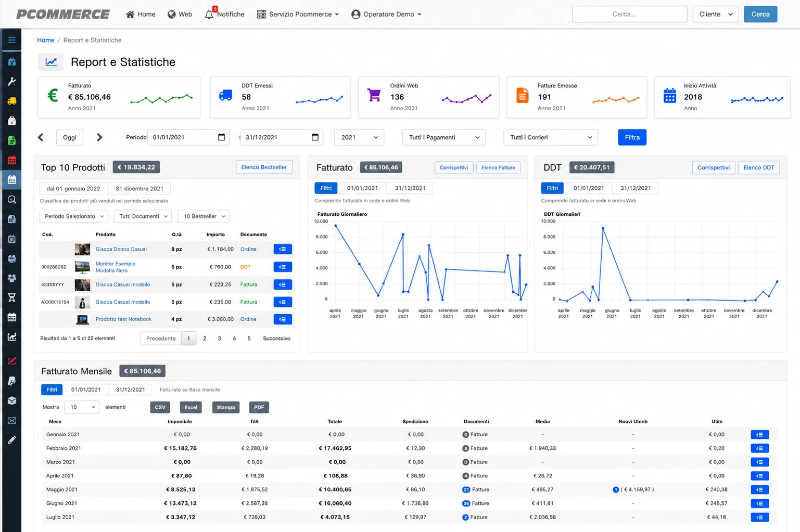Screen dimensions: 800x532
Task: Go to previous period with left chevron
Action: (x=41, y=137)
